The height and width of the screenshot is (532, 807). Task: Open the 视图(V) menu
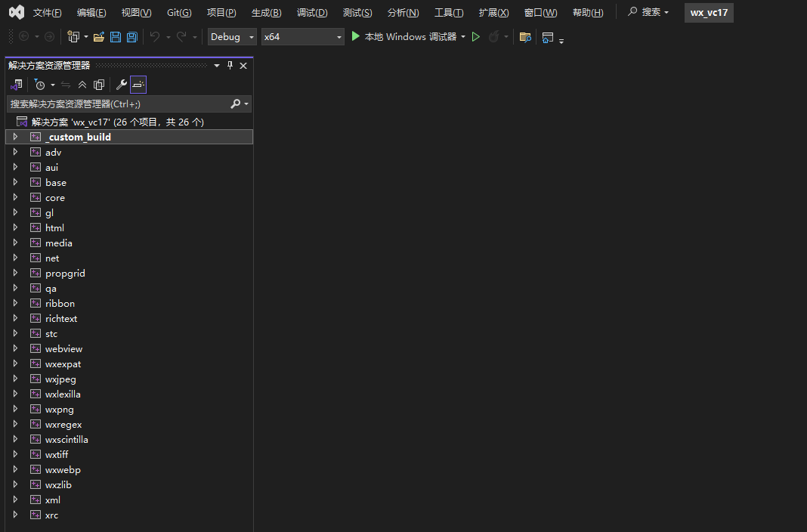pyautogui.click(x=136, y=12)
